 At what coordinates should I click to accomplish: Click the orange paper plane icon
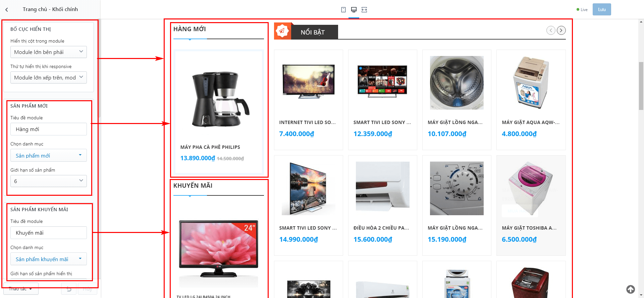[282, 31]
